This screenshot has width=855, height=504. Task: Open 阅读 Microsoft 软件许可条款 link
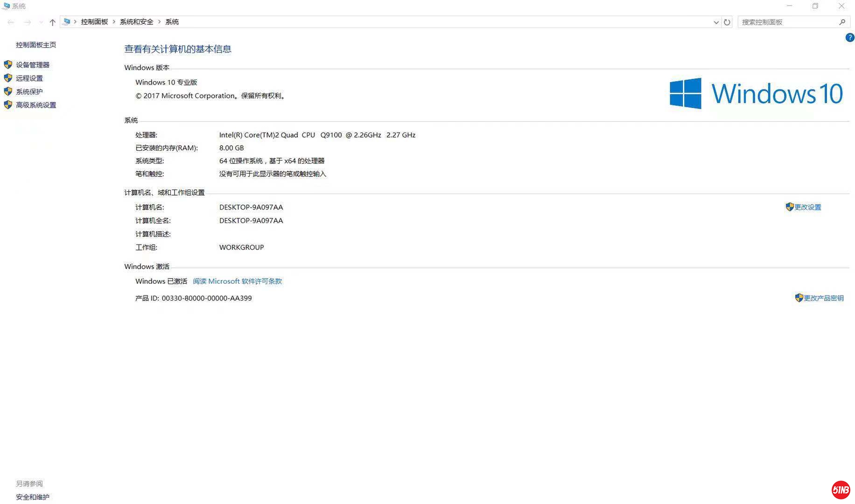238,281
